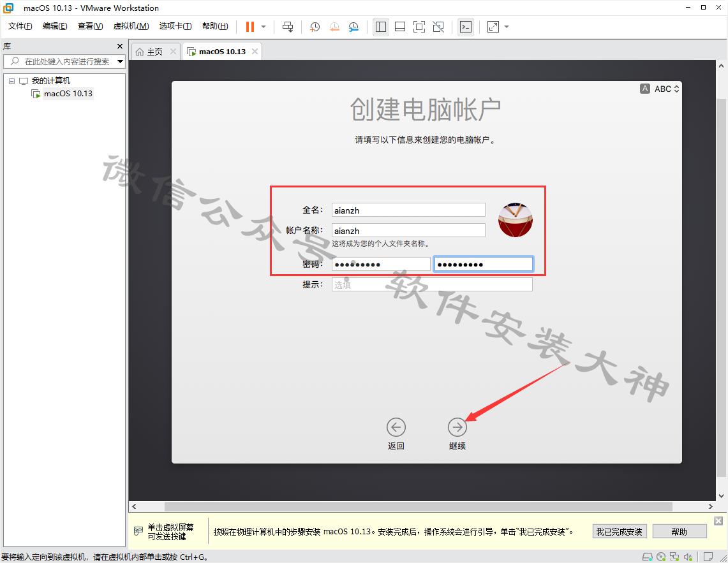Click the sound card status icon

pos(688,557)
